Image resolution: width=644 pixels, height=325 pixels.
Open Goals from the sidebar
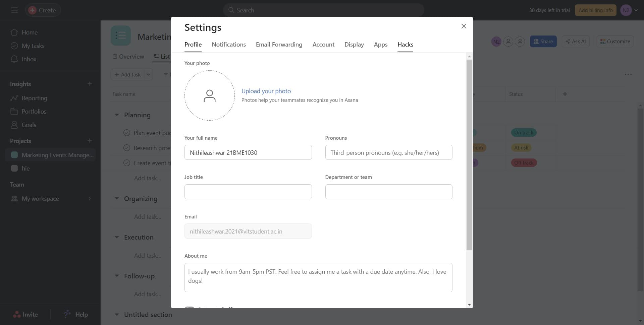(x=29, y=125)
